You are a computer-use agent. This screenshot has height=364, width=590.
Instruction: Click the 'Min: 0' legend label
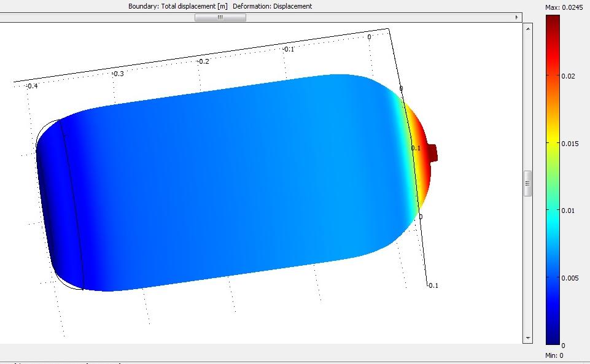pyautogui.click(x=554, y=355)
